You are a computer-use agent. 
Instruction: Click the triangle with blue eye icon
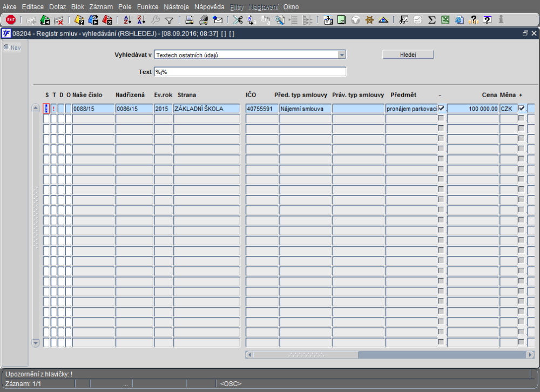click(x=383, y=20)
